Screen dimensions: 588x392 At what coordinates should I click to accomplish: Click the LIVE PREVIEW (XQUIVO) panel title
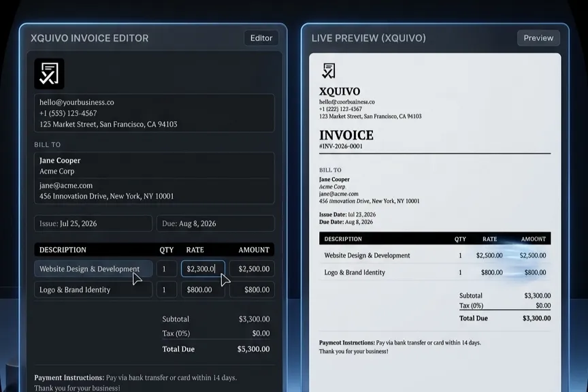tap(369, 38)
